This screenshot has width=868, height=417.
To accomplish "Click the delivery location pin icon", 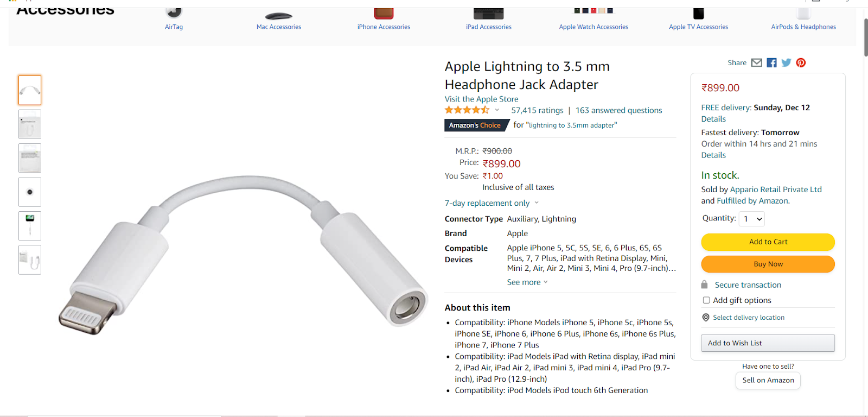I will [x=706, y=318].
